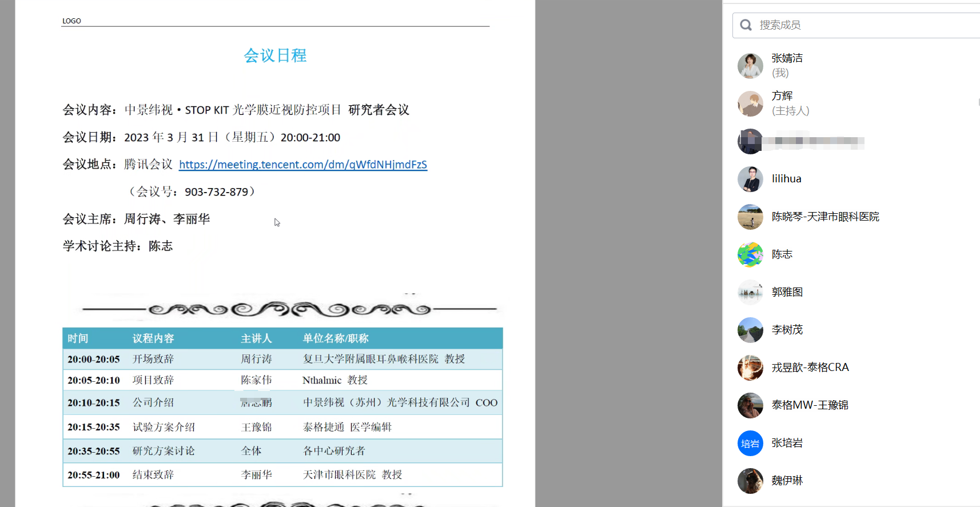
Task: Click the blue 培岩 avatar circle
Action: point(750,443)
